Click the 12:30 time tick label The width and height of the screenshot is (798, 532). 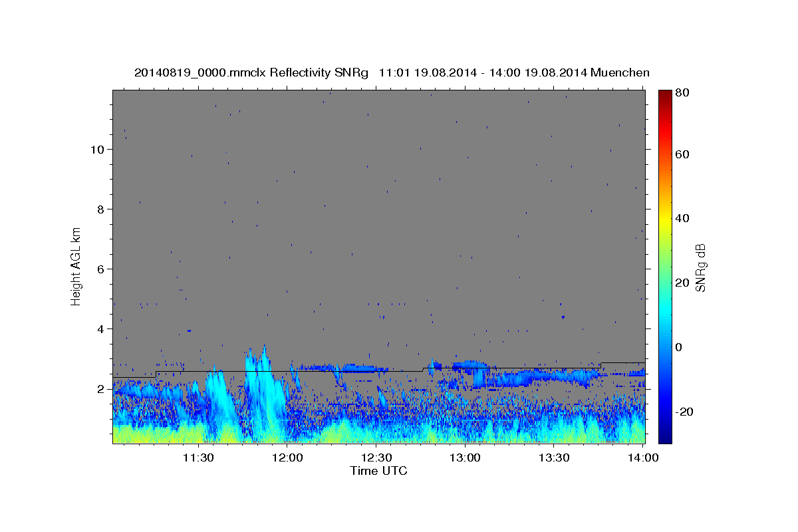[376, 458]
